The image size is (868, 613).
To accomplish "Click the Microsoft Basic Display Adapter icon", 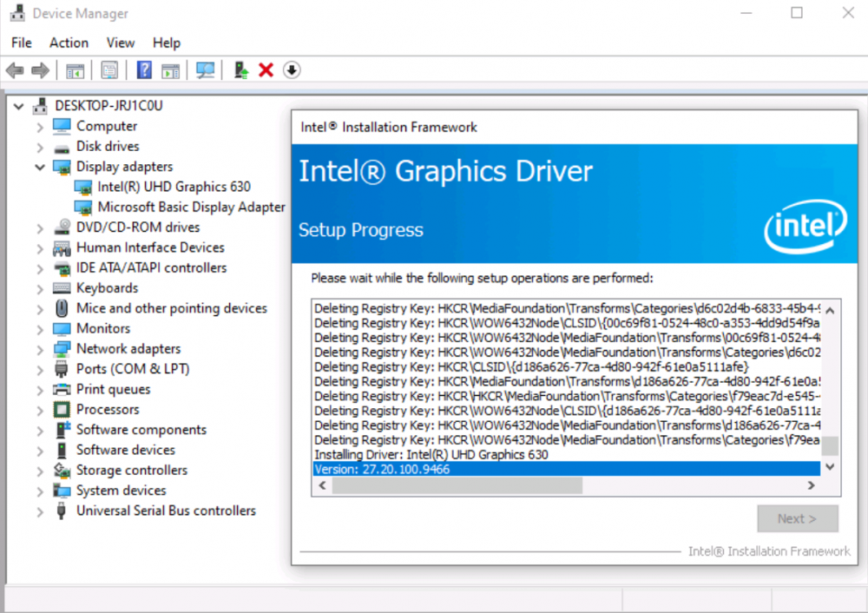I will click(83, 208).
